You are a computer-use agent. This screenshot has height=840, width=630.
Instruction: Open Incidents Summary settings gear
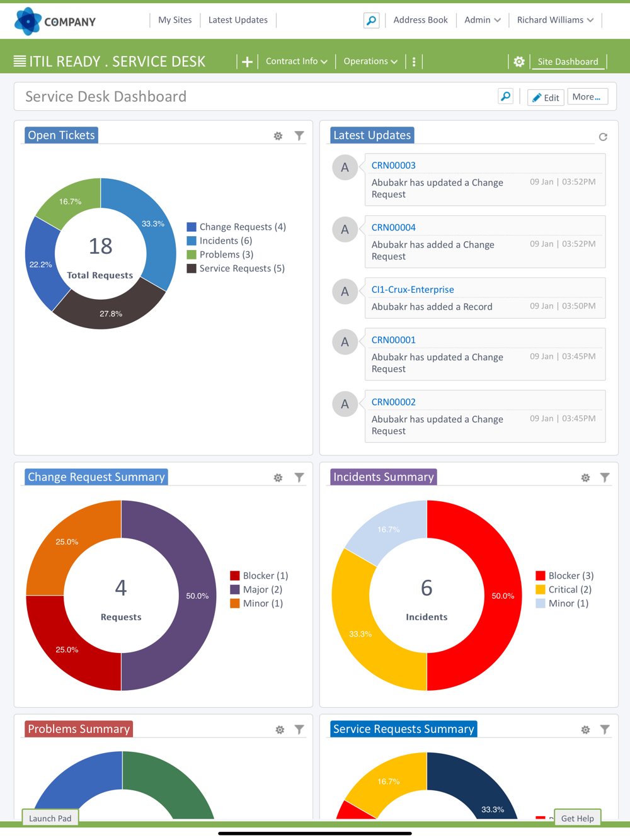(585, 478)
